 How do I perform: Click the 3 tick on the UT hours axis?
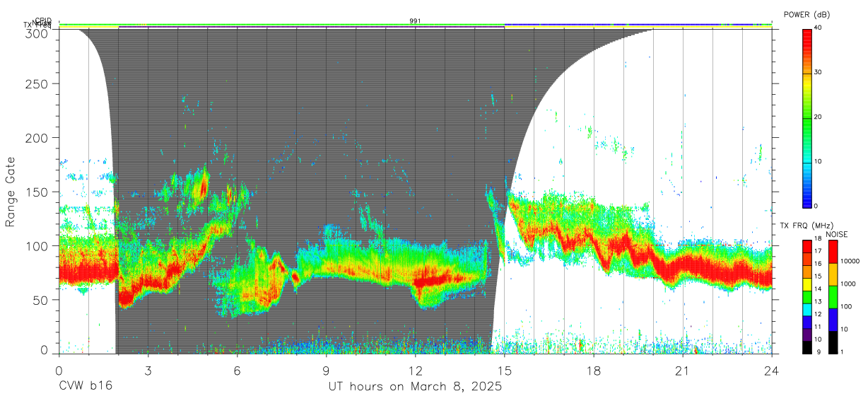coord(148,370)
